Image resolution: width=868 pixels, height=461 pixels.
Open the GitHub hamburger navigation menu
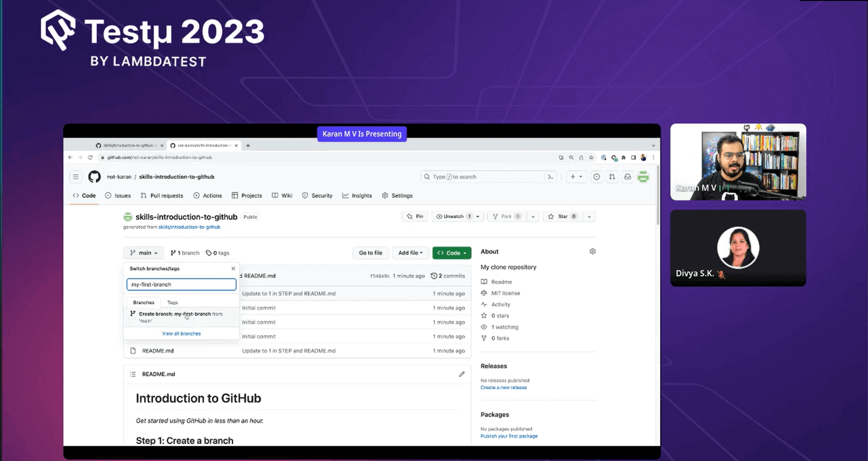click(x=76, y=177)
